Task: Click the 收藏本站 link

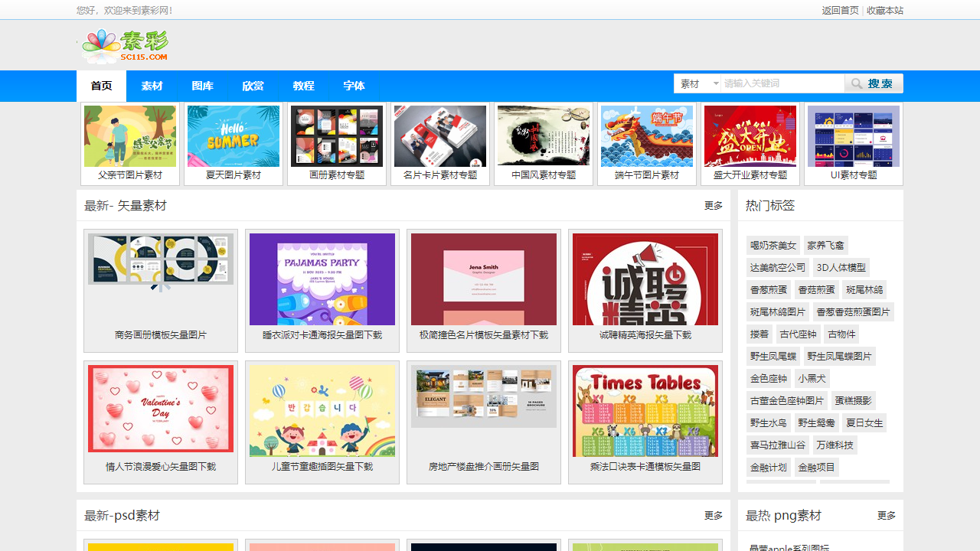Action: pos(884,11)
